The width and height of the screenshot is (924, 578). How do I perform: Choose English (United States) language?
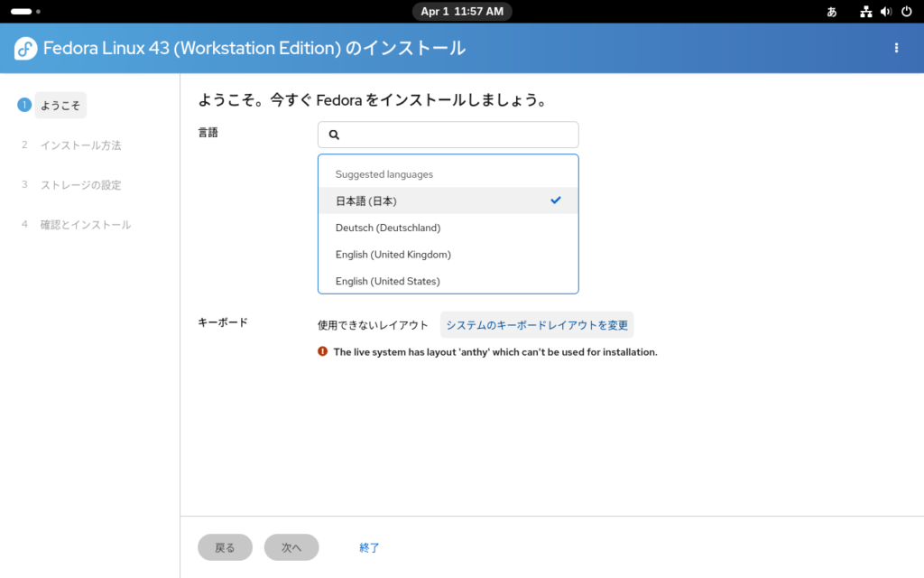pos(387,281)
